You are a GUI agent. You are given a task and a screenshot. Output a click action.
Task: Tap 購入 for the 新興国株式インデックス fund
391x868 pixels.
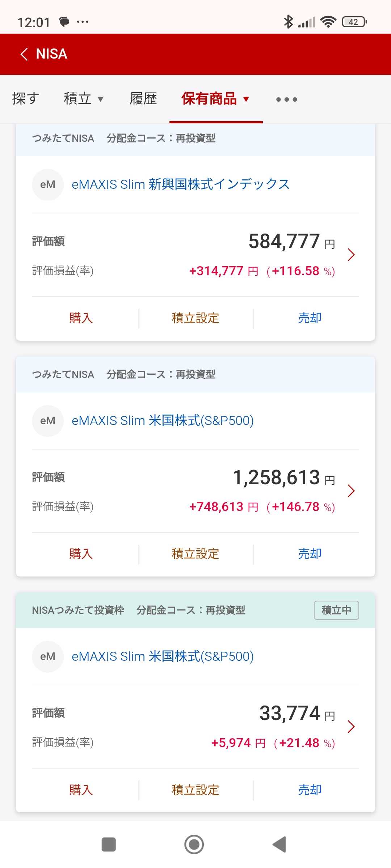click(81, 318)
